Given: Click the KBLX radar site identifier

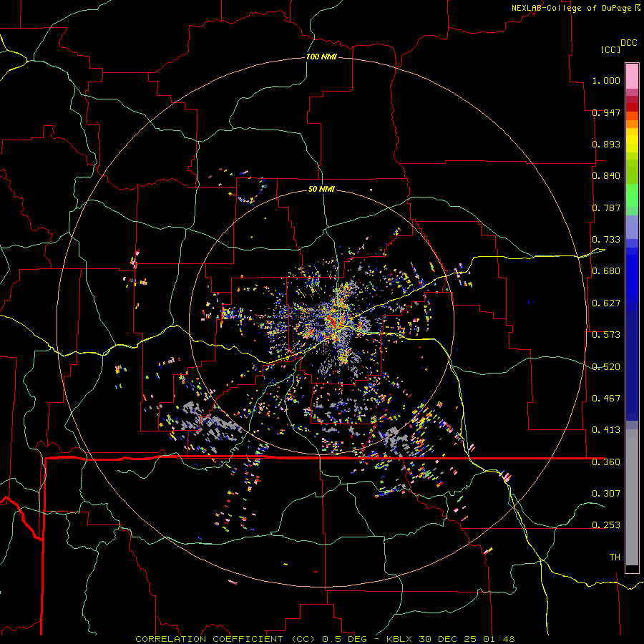Looking at the screenshot, I should pyautogui.click(x=399, y=639).
